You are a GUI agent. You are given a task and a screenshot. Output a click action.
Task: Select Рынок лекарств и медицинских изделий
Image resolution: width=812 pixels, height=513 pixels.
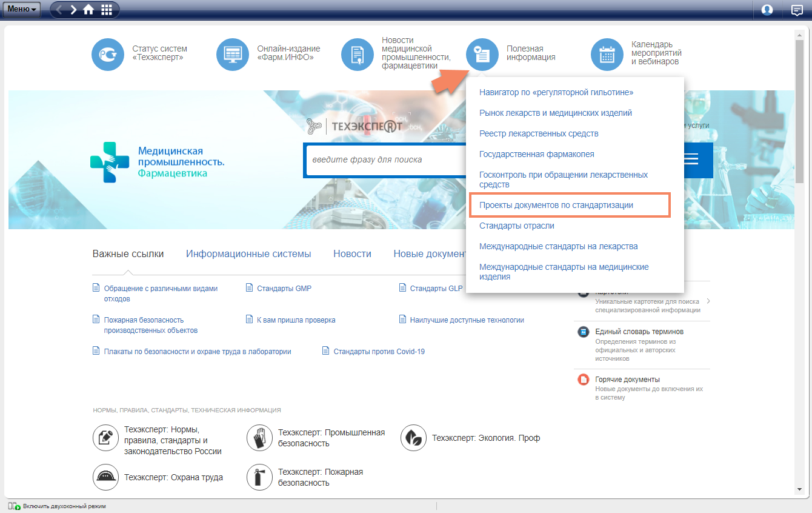(x=556, y=113)
